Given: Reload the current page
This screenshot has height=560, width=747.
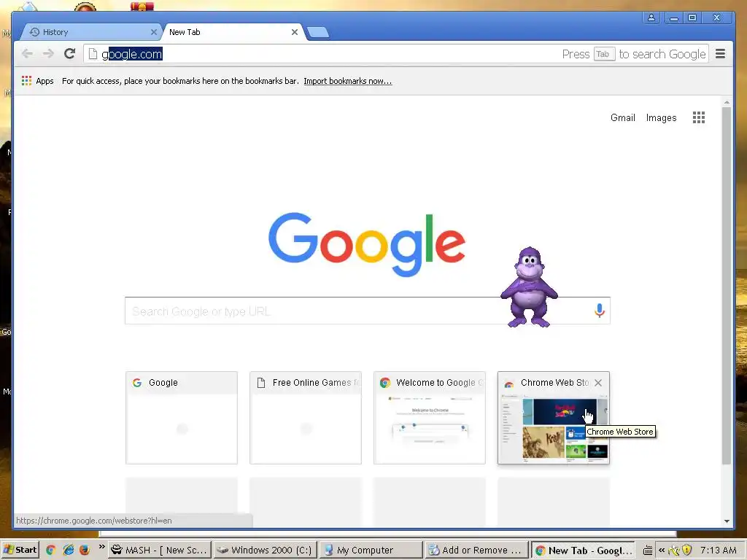Looking at the screenshot, I should (x=69, y=53).
